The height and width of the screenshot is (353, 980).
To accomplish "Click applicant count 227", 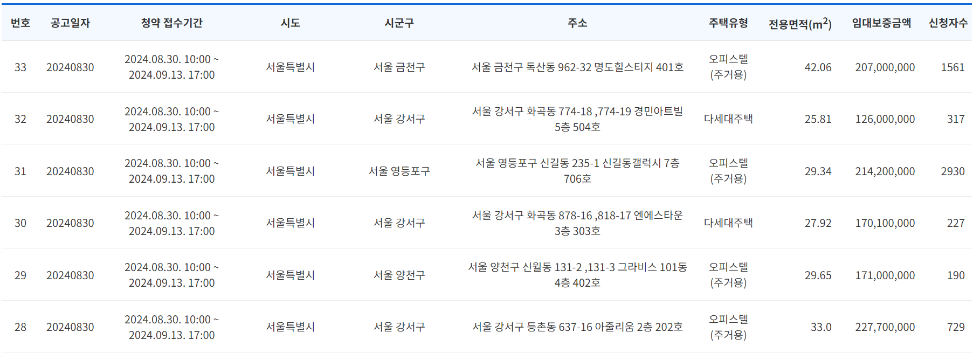I will [x=956, y=223].
